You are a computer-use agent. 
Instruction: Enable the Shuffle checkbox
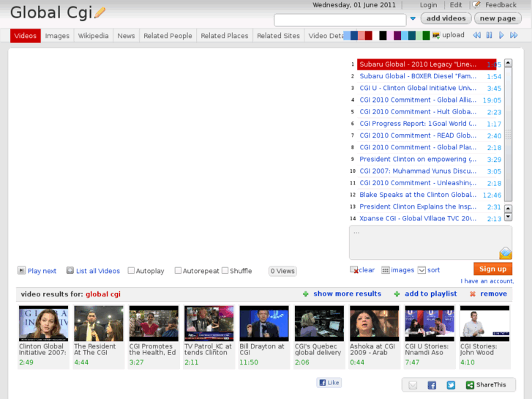click(225, 271)
